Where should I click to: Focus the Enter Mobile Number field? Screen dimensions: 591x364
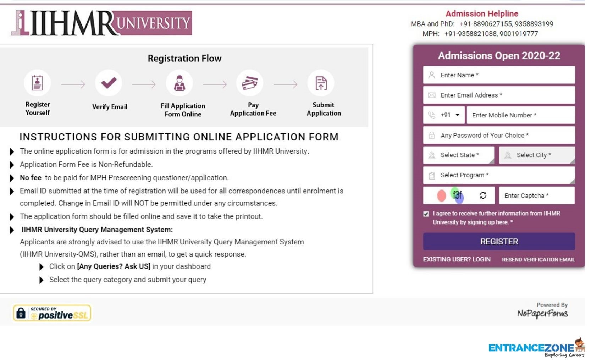click(x=521, y=115)
